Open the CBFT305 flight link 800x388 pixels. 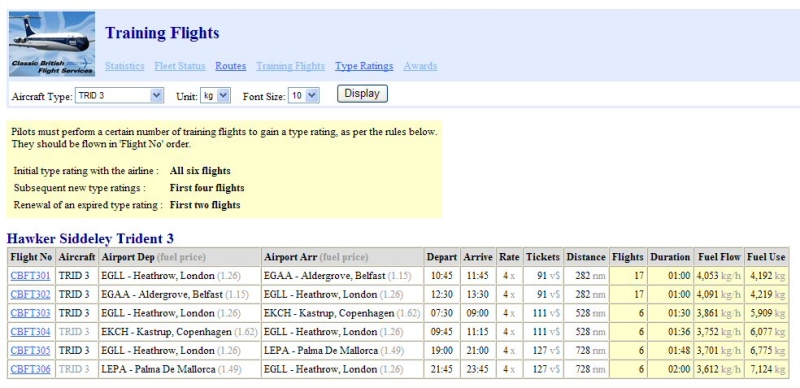coord(31,351)
